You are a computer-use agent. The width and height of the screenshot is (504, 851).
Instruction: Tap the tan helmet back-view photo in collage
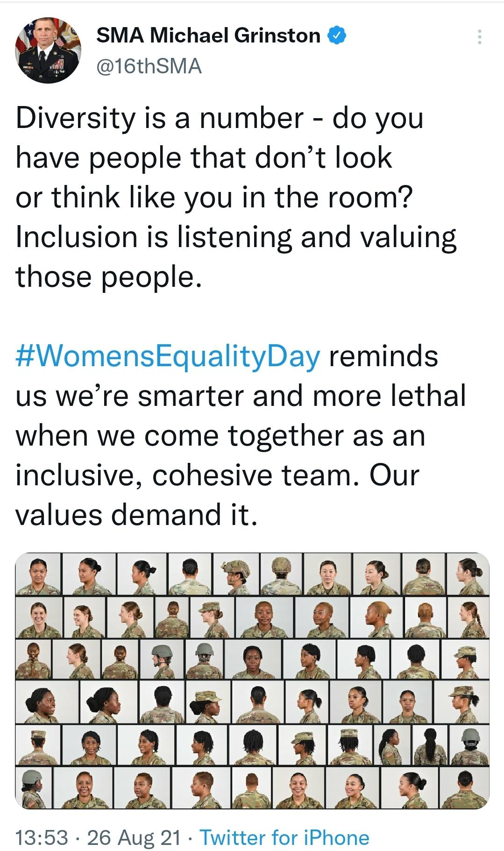coord(281,574)
